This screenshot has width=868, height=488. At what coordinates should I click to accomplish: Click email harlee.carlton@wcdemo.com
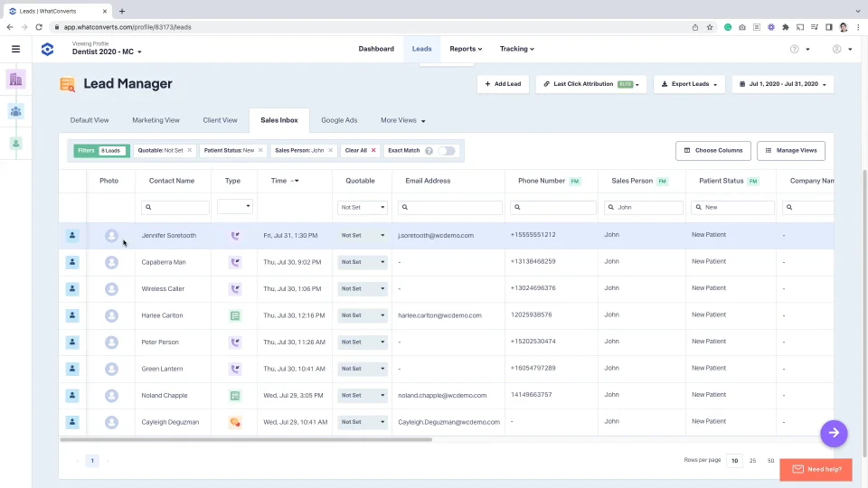coord(439,315)
